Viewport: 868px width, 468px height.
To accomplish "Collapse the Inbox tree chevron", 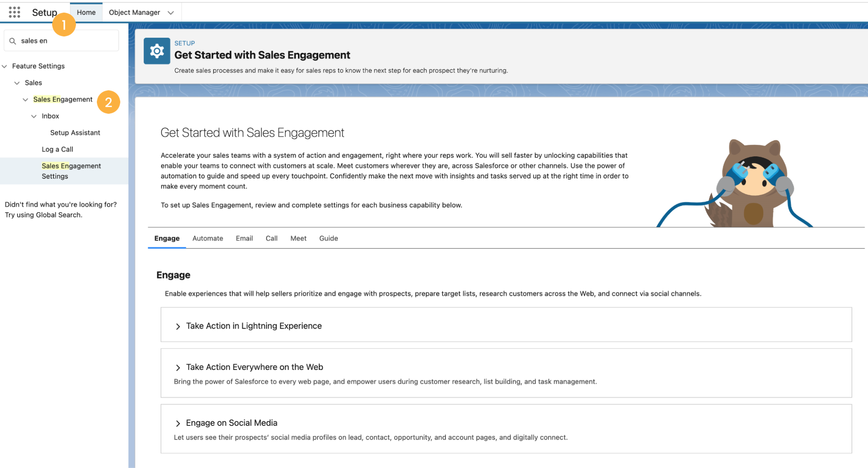I will [x=34, y=116].
